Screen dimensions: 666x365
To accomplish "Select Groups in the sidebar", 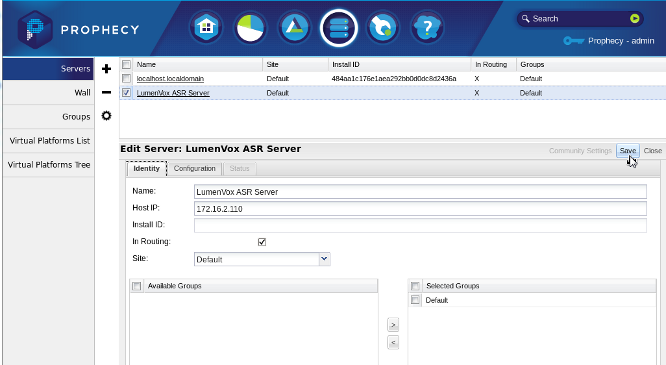I will (x=48, y=116).
